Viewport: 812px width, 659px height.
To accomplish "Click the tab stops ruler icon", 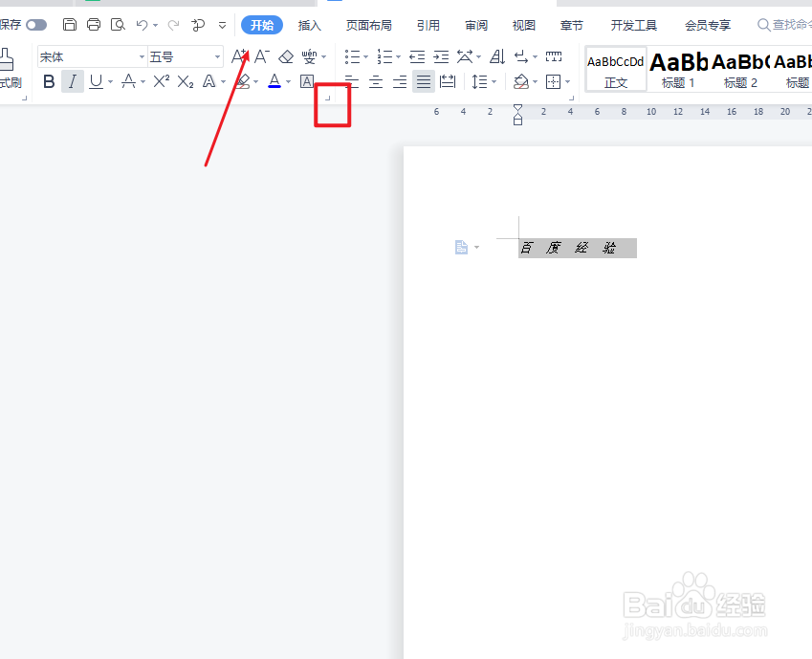I will 554,55.
